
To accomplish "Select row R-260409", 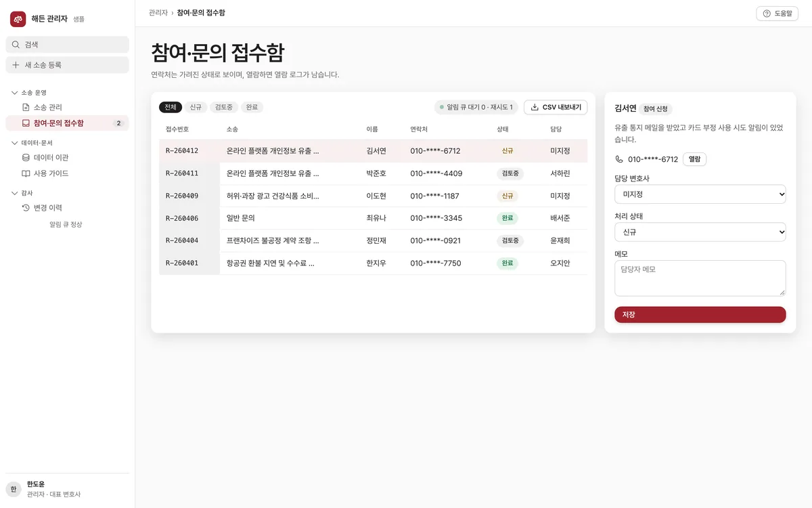I will pyautogui.click(x=373, y=196).
